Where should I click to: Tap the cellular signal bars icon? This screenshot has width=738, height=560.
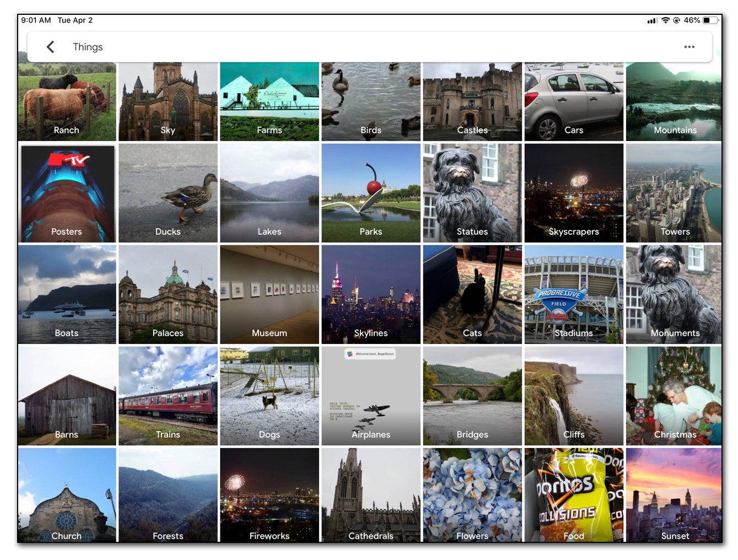652,21
